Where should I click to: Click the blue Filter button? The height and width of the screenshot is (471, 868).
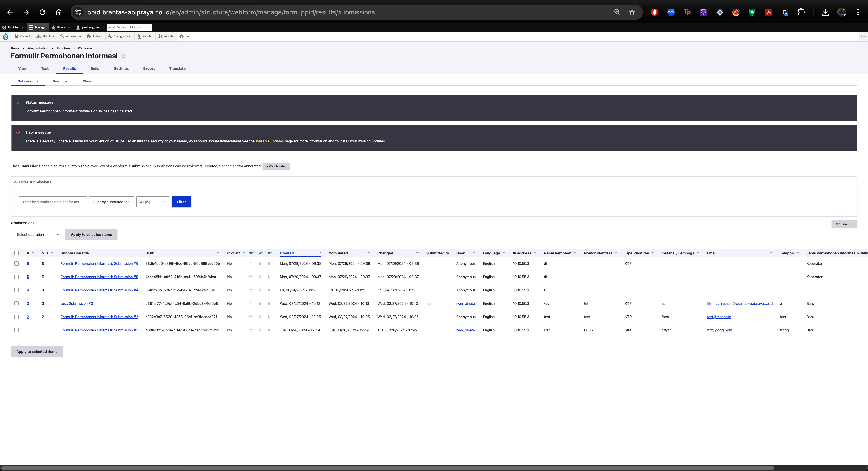coord(181,202)
